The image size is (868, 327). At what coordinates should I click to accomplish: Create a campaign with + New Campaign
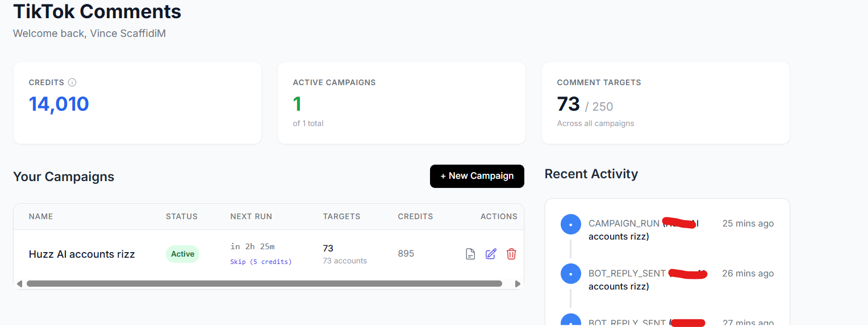477,176
